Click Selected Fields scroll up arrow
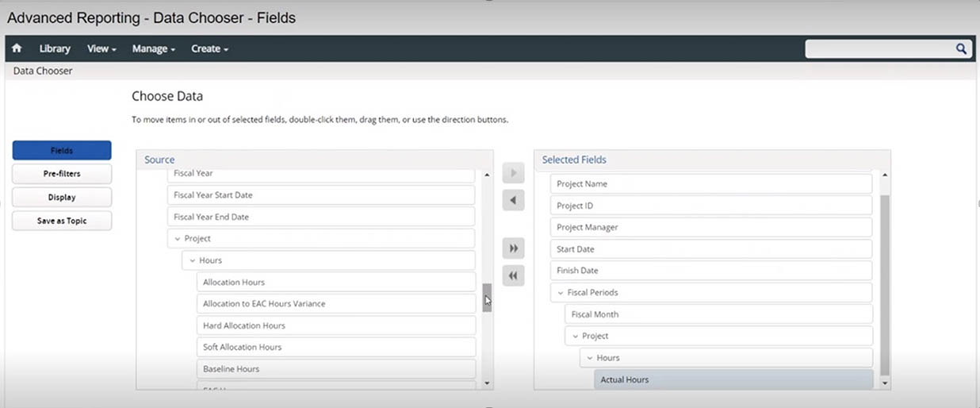 point(885,175)
